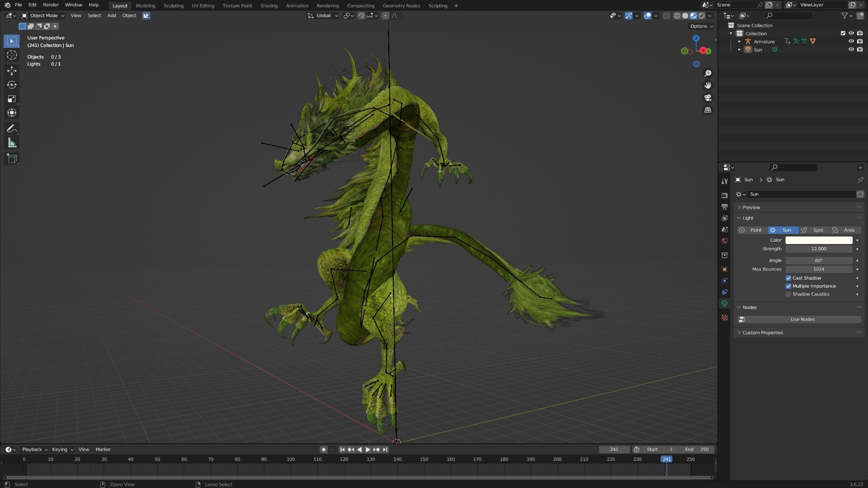The height and width of the screenshot is (488, 868).
Task: Click the Options button in viewport
Action: coord(702,26)
